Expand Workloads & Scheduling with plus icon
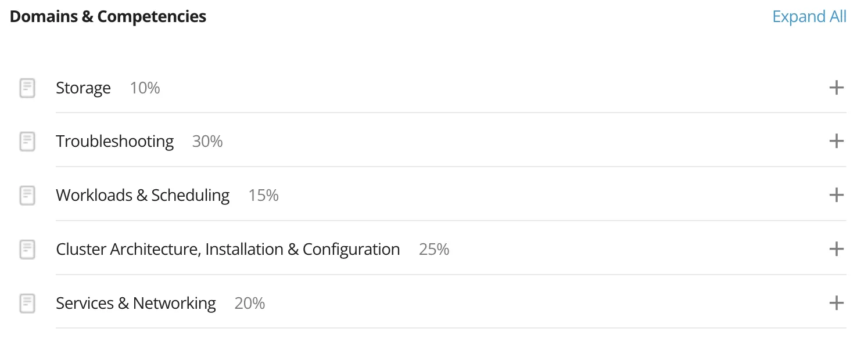The width and height of the screenshot is (868, 339). tap(836, 195)
